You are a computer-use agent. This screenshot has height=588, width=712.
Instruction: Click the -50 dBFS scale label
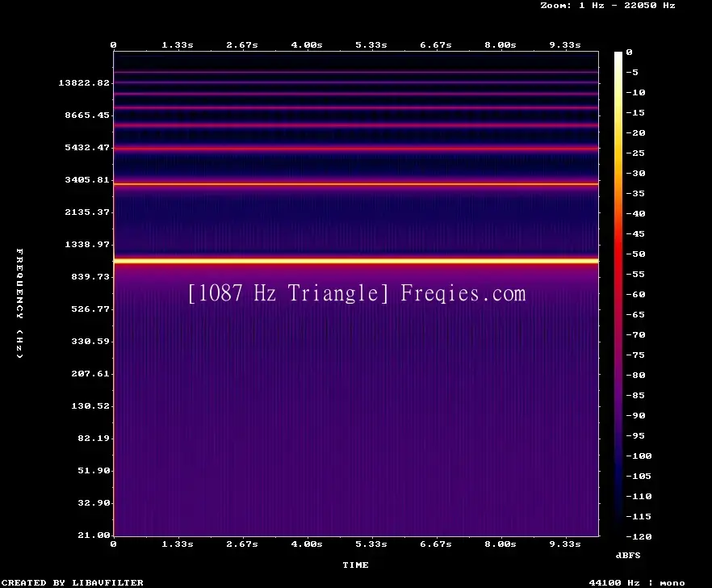[635, 254]
